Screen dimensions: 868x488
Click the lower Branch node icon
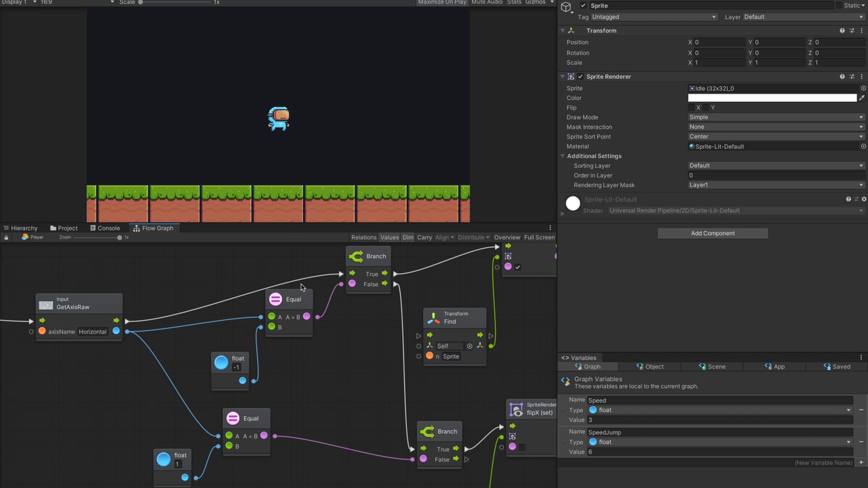click(427, 431)
